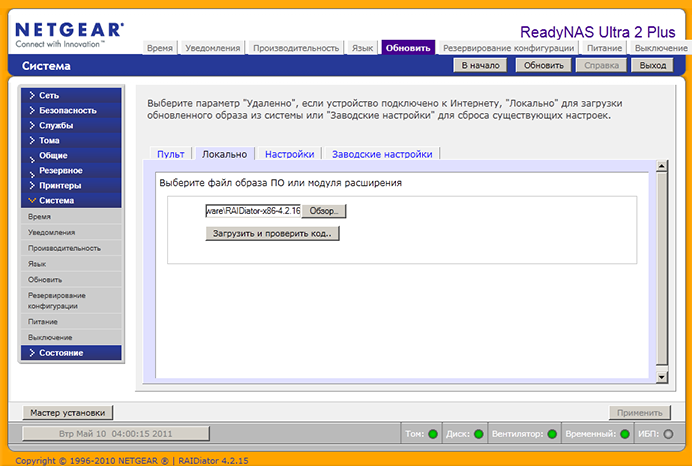Click the vertical scrollbar track

pos(662,269)
